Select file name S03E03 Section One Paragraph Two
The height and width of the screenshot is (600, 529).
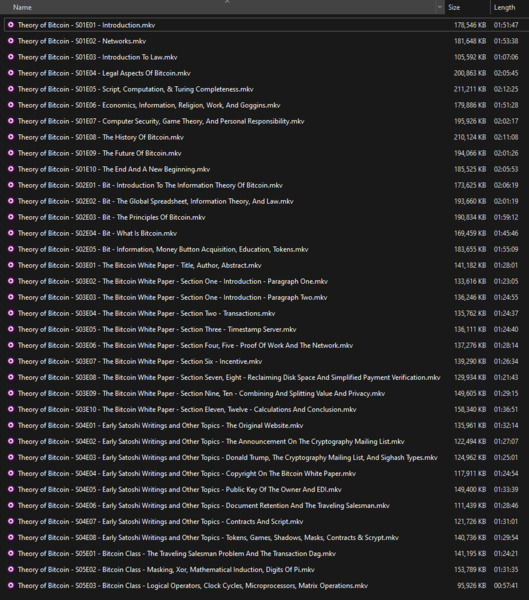click(173, 297)
